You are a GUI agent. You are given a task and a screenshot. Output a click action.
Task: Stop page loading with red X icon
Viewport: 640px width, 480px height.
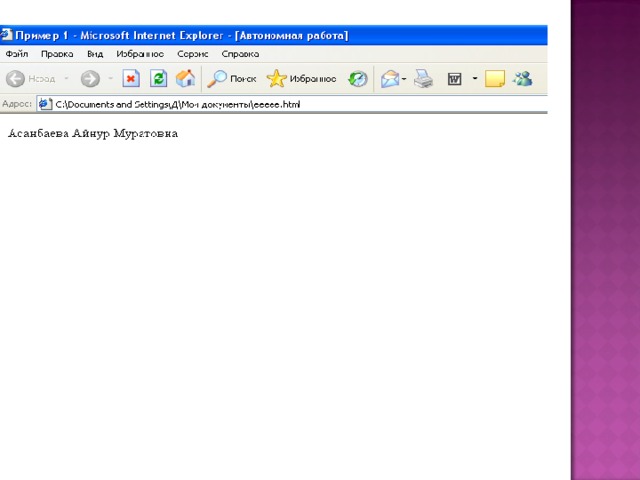[131, 79]
